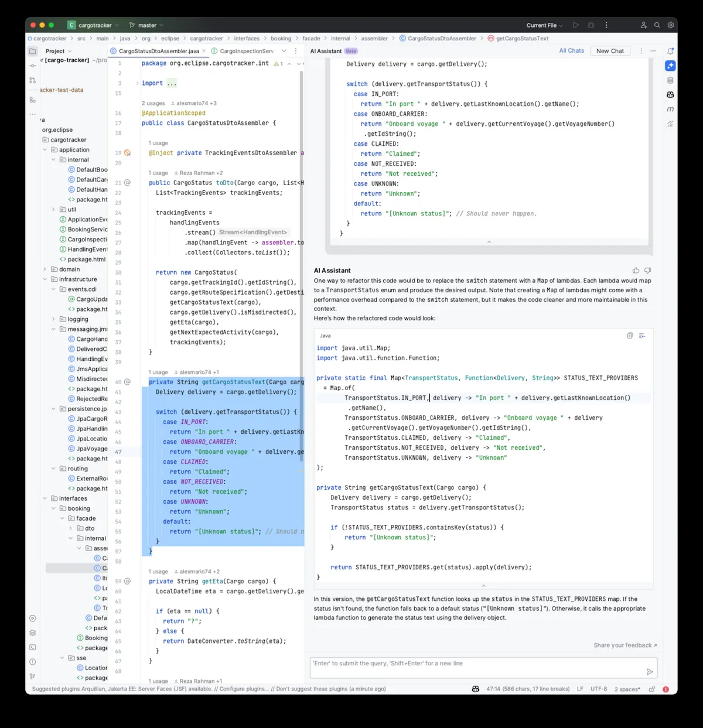Change UTF-8 file encoding in status bar
This screenshot has width=703, height=728.
599,689
